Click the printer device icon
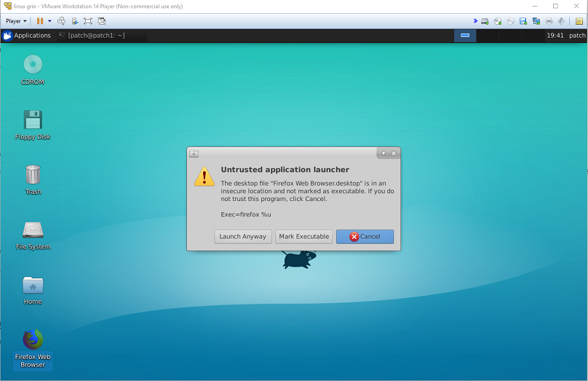The width and height of the screenshot is (588, 381). [549, 21]
